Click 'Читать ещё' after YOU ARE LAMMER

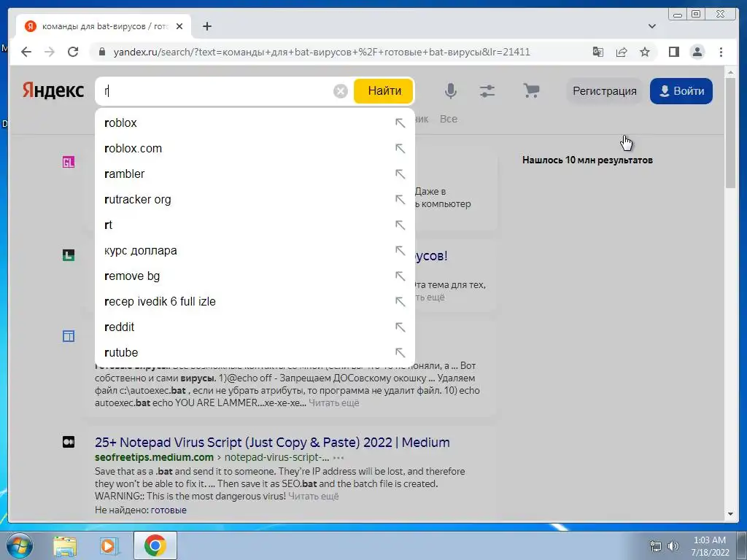[333, 402]
